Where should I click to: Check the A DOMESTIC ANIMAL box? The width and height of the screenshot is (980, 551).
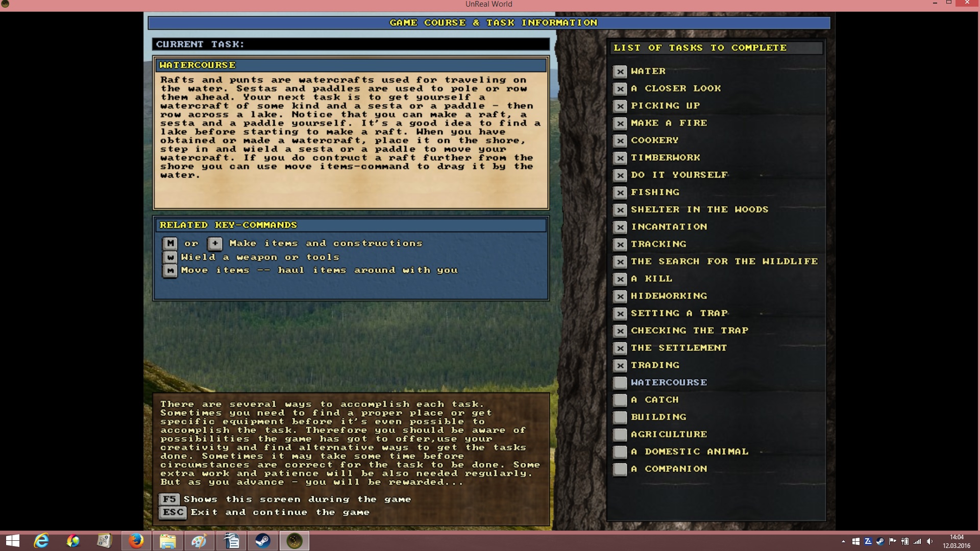pos(620,453)
